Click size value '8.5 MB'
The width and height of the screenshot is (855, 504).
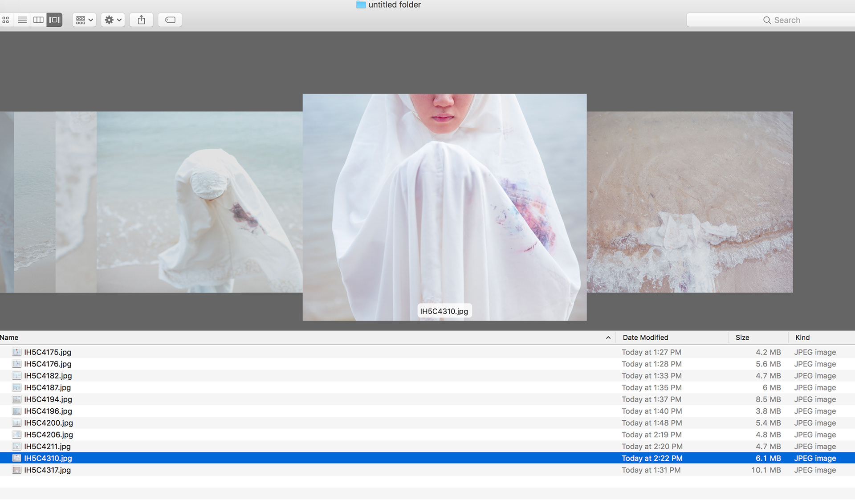[768, 399]
